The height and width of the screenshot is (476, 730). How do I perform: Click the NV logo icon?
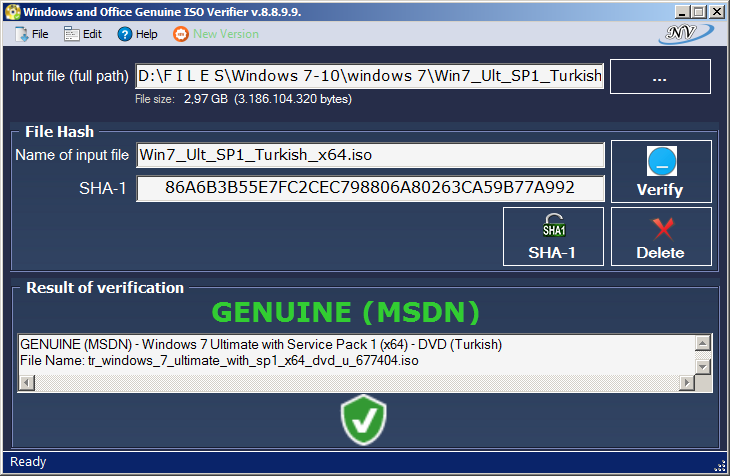pos(686,34)
